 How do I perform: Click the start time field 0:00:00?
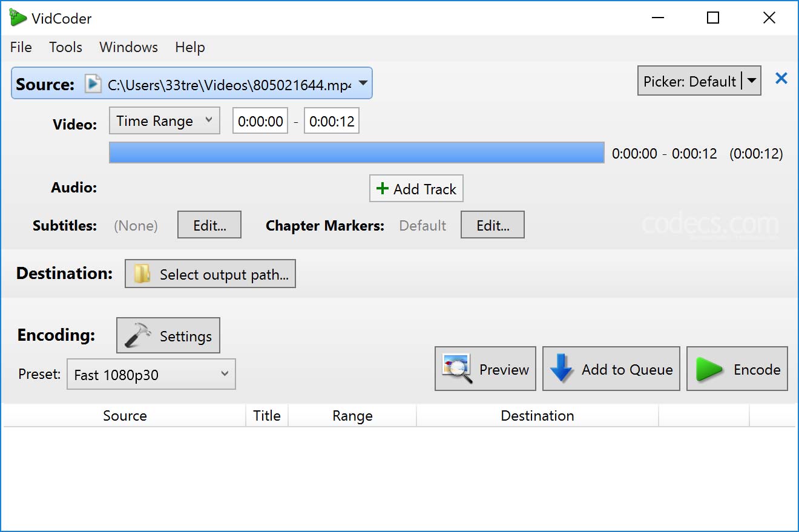point(260,121)
